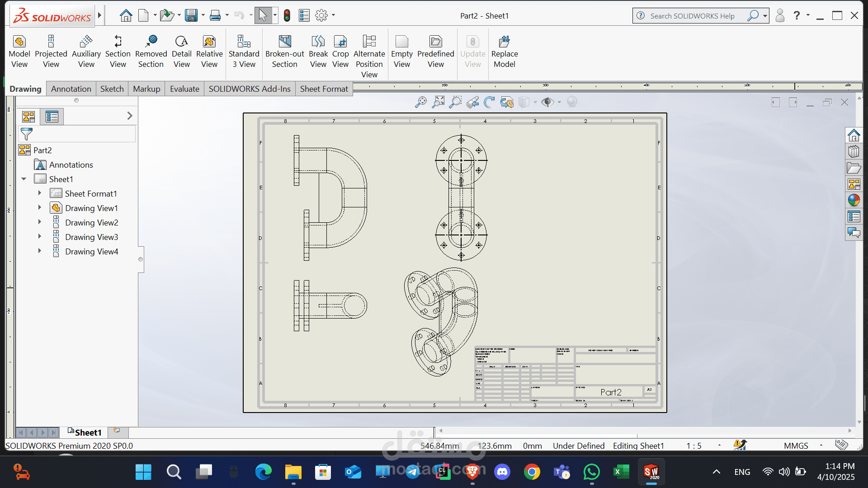Image resolution: width=868 pixels, height=488 pixels.
Task: Collapse the Sheet1 tree node
Action: coord(24,179)
